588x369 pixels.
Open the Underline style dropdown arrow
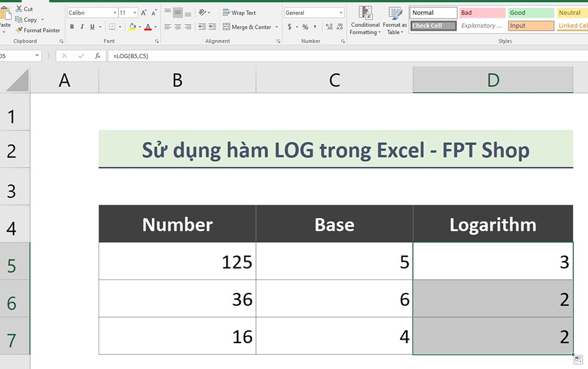click(100, 26)
